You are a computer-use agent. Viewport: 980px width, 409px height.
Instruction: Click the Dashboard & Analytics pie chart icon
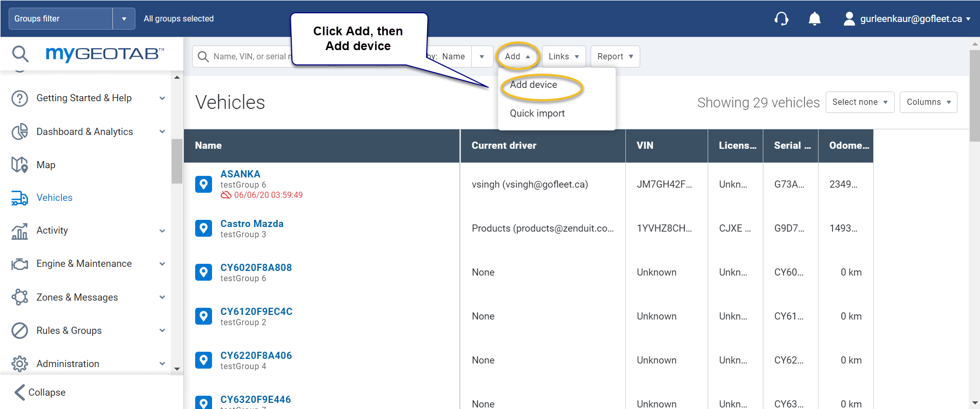(x=19, y=131)
